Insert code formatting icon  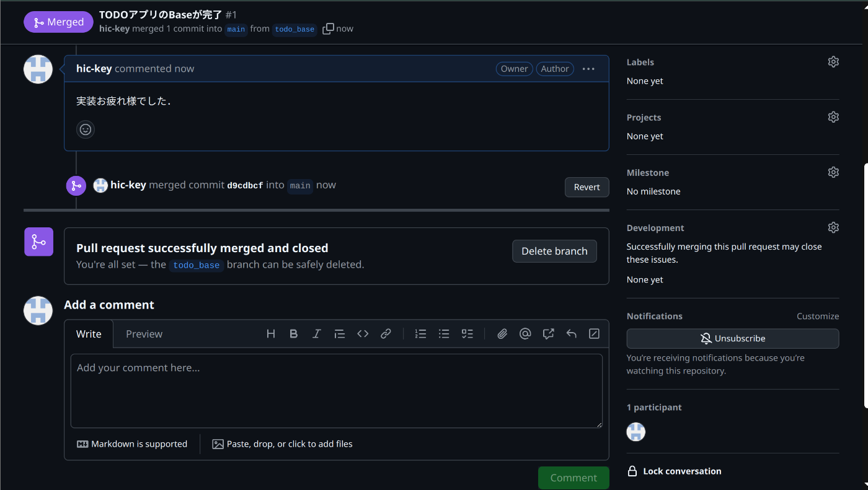click(x=363, y=334)
